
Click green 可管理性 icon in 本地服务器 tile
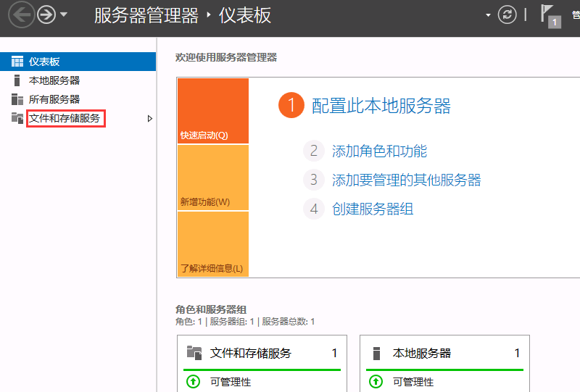[x=376, y=382]
